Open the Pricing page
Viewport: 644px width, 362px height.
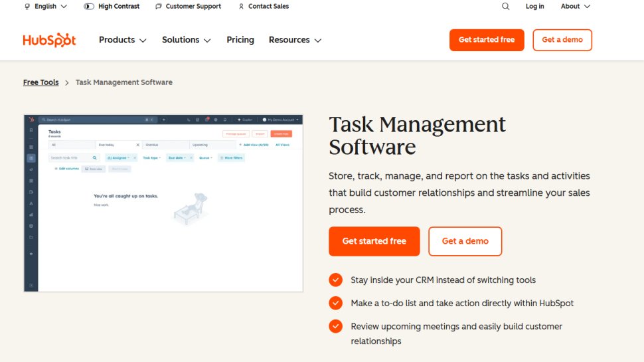(240, 40)
